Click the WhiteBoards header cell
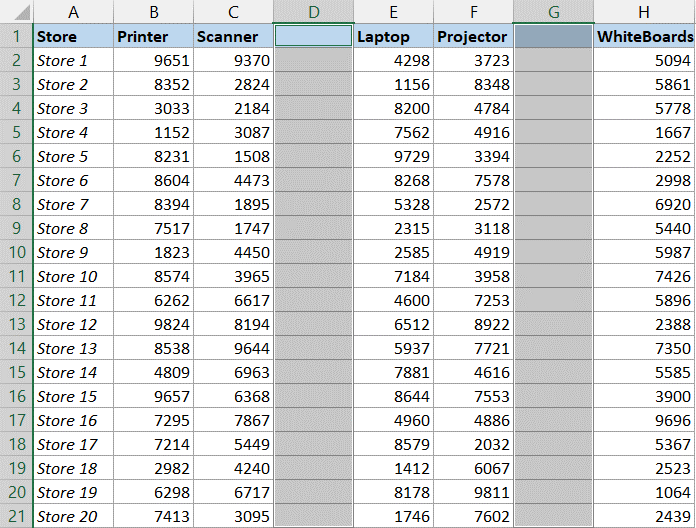This screenshot has width=696, height=528. click(645, 36)
